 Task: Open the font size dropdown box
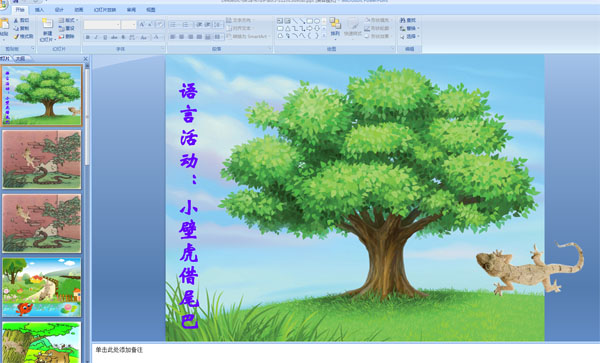(x=129, y=25)
